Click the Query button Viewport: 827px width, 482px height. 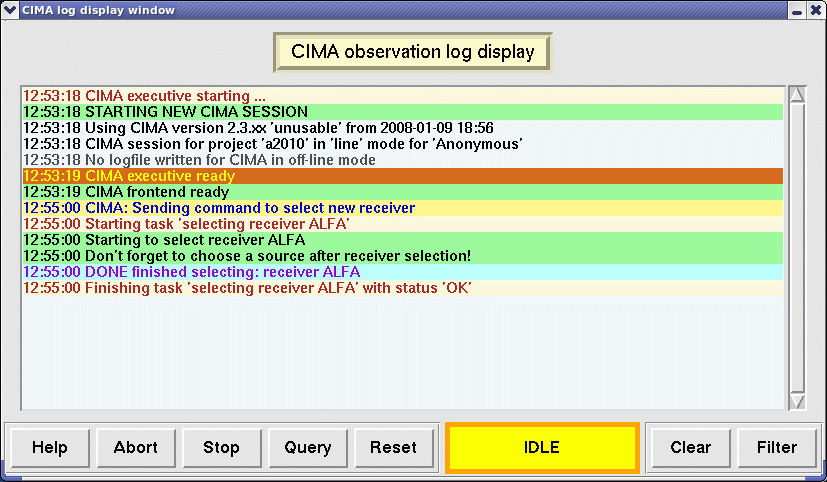[308, 447]
